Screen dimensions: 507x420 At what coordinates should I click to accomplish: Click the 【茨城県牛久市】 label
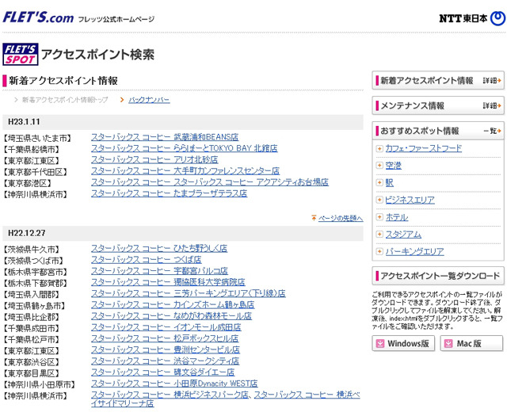pos(31,250)
